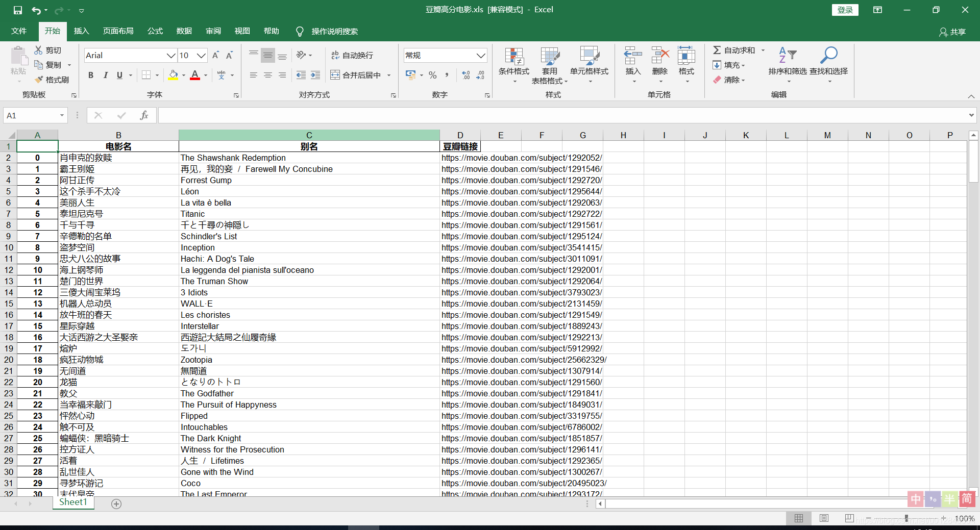
Task: Click the decrease indent icon
Action: pyautogui.click(x=301, y=75)
